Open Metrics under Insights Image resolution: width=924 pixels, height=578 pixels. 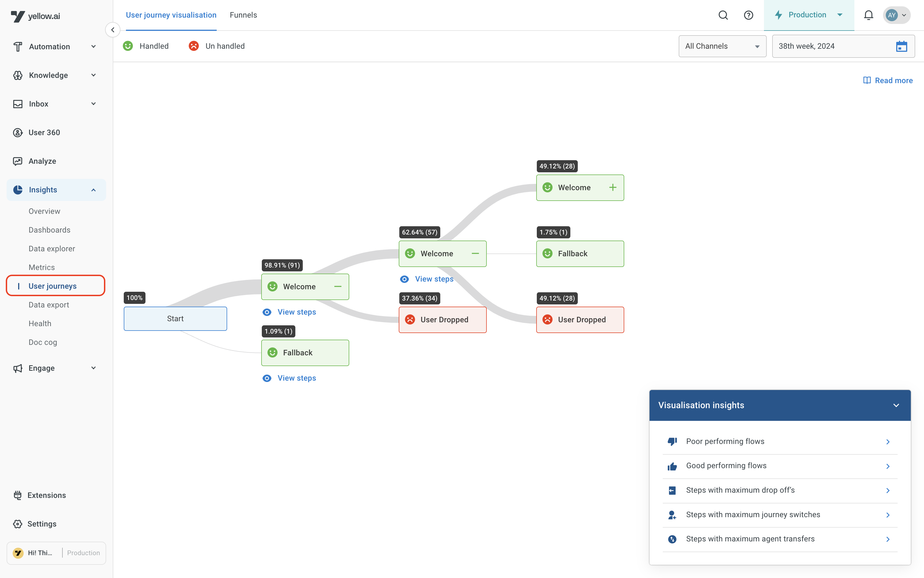[42, 268]
